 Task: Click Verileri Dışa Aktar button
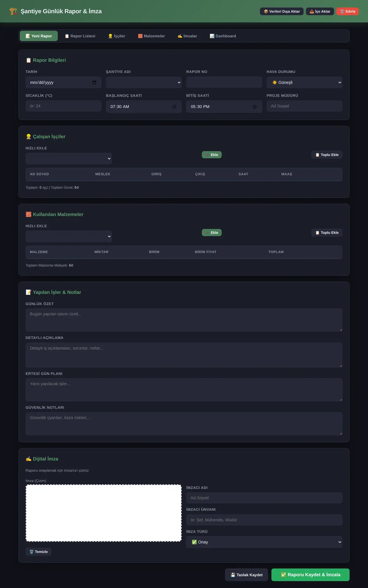pyautogui.click(x=282, y=11)
